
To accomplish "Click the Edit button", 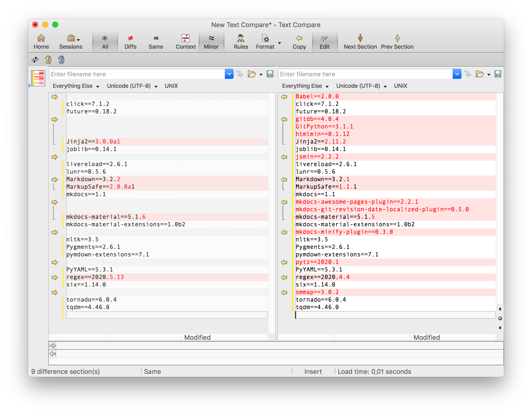I will [324, 41].
